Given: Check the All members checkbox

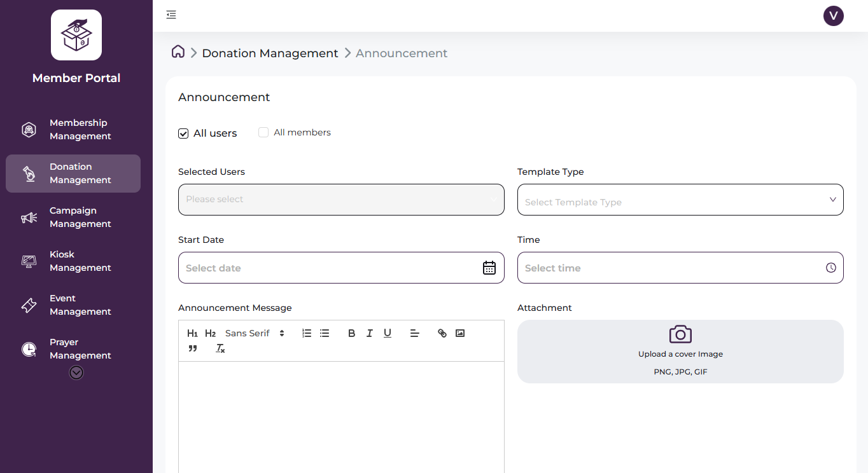Looking at the screenshot, I should [x=263, y=132].
